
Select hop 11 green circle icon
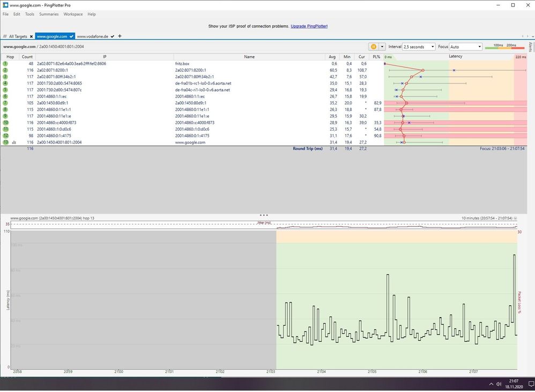5,129
